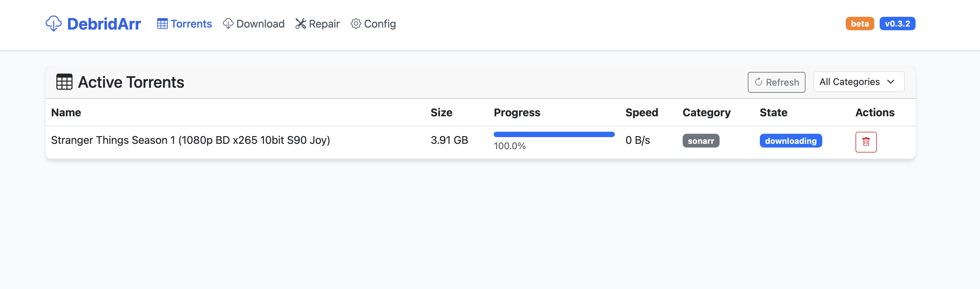Screen dimensions: 980x289
Task: Click the downloading state badge
Action: tap(790, 141)
